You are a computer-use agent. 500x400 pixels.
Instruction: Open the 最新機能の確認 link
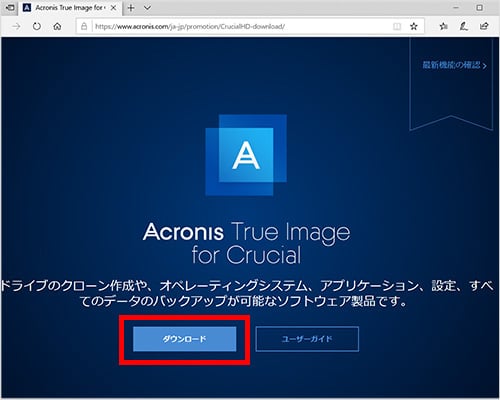[x=454, y=65]
